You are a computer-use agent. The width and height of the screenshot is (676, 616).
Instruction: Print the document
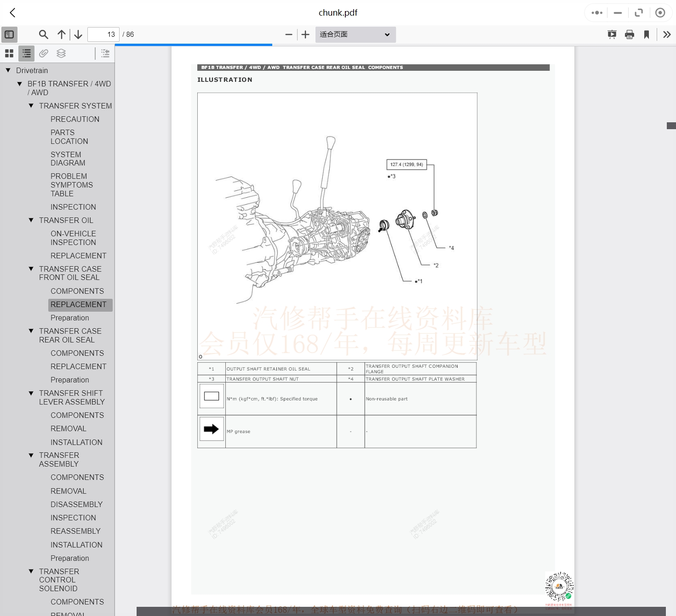[x=630, y=34]
